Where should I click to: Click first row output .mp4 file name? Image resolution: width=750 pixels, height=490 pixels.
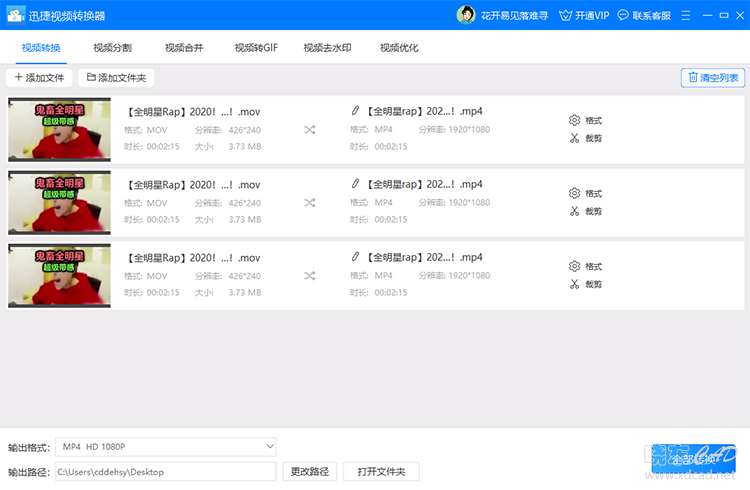click(424, 111)
